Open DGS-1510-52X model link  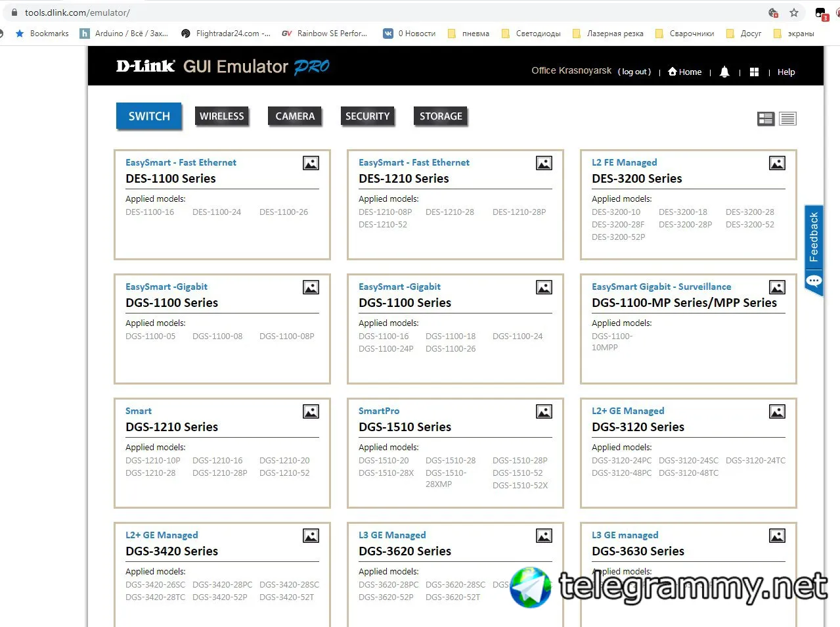click(x=520, y=486)
